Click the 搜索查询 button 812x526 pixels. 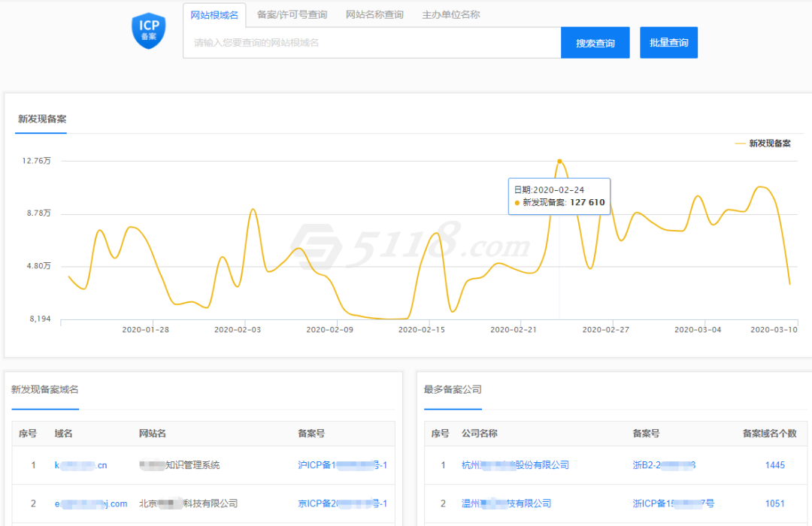(595, 42)
